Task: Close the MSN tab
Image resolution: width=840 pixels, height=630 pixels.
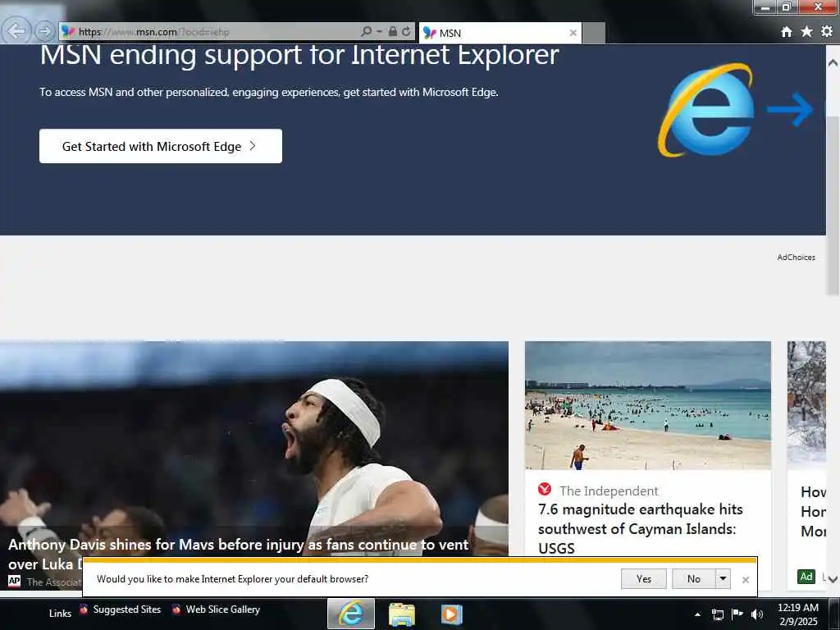Action: (x=573, y=33)
